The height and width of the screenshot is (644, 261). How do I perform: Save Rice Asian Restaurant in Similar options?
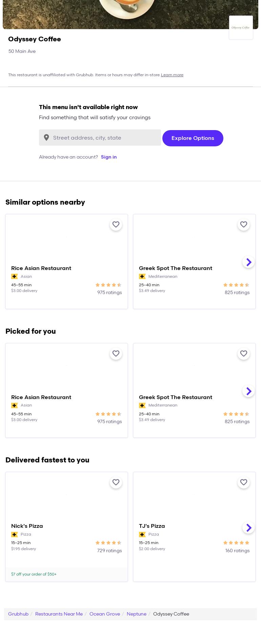coord(116,225)
